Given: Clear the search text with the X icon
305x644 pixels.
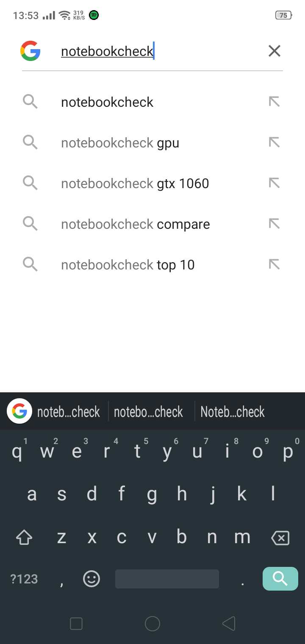Looking at the screenshot, I should click(274, 51).
